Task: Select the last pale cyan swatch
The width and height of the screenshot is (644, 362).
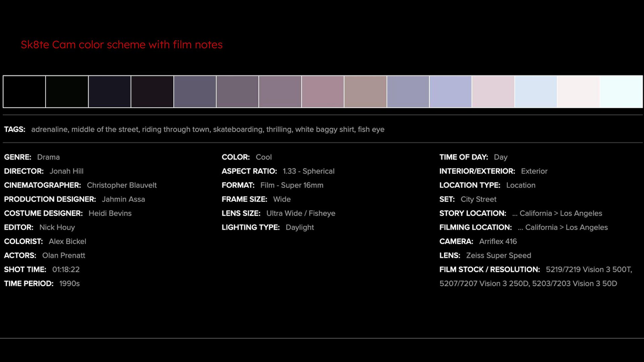Action: [621, 92]
